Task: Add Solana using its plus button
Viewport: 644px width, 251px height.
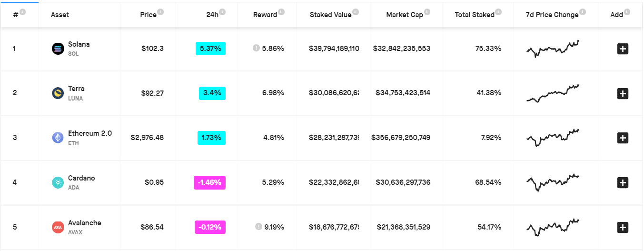Action: [x=623, y=49]
